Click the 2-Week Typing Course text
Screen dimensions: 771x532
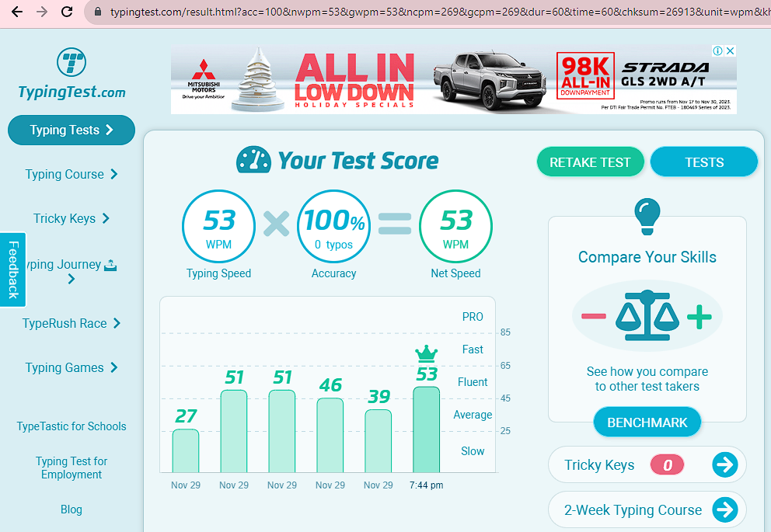pyautogui.click(x=633, y=510)
